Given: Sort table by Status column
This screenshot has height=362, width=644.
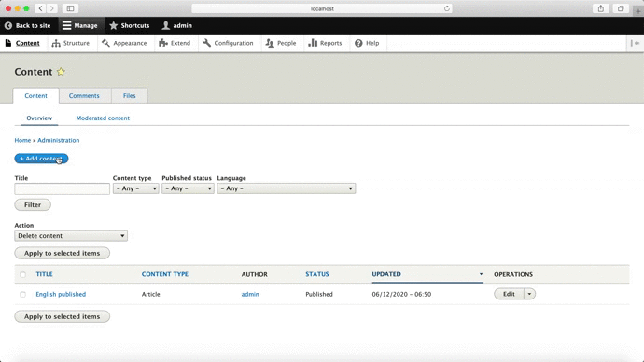Looking at the screenshot, I should (x=317, y=274).
